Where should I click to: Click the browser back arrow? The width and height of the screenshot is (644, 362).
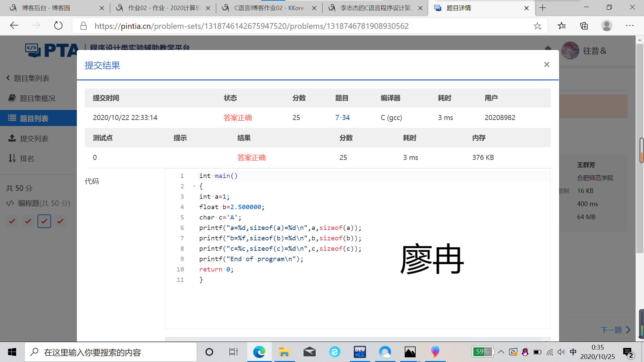tap(14, 26)
